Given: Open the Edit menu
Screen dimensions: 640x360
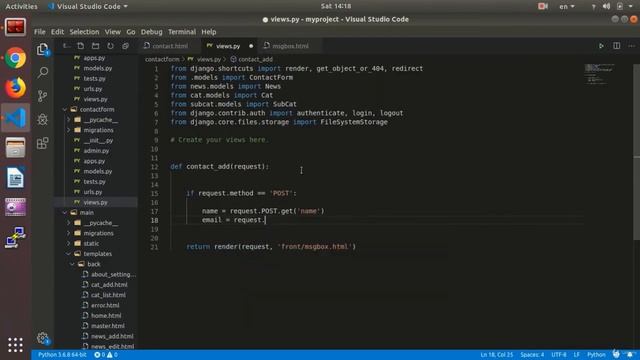Looking at the screenshot, I should (x=57, y=32).
